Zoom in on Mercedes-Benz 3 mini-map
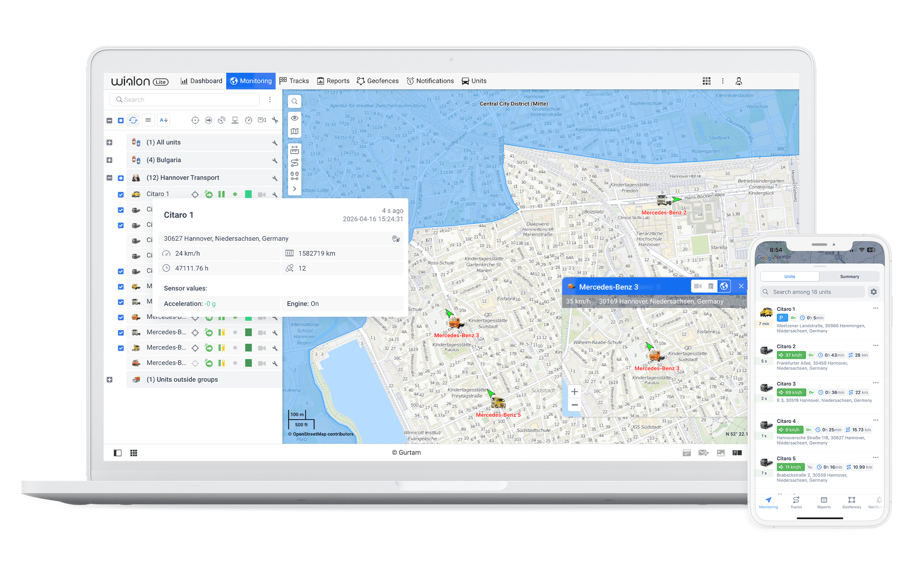Screen dimensions: 924x569 (574, 392)
